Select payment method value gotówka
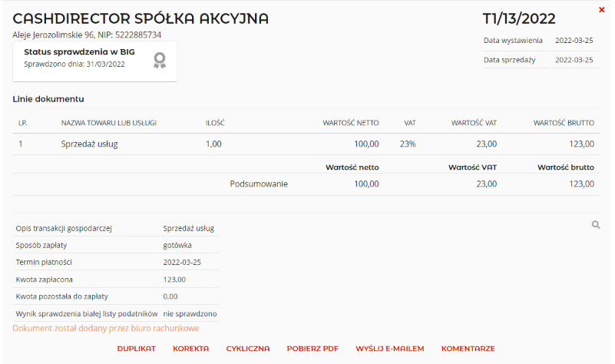 [x=177, y=245]
